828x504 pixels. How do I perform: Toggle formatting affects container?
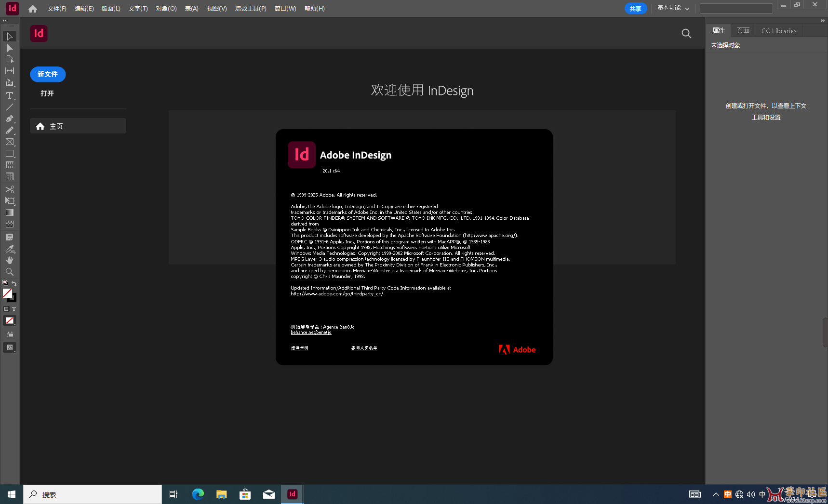6,309
